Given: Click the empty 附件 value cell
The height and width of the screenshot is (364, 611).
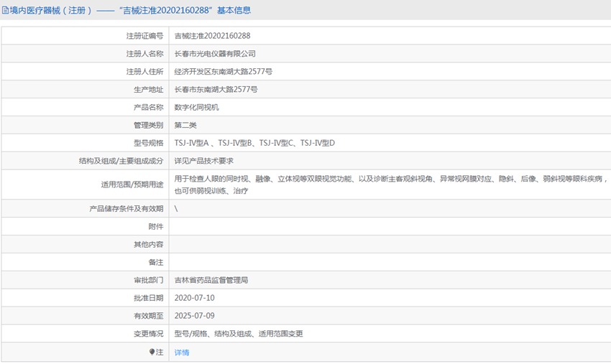Looking at the screenshot, I should (388, 226).
